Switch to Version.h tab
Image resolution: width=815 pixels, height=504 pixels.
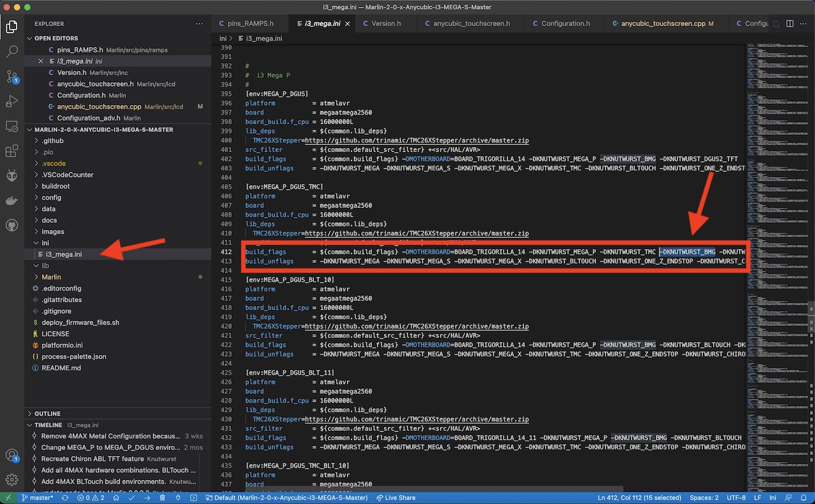(386, 24)
